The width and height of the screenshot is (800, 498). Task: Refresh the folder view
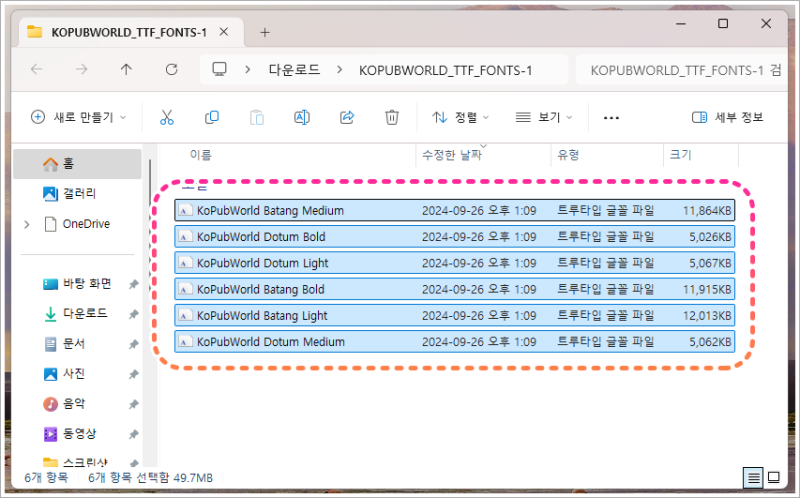[x=171, y=69]
